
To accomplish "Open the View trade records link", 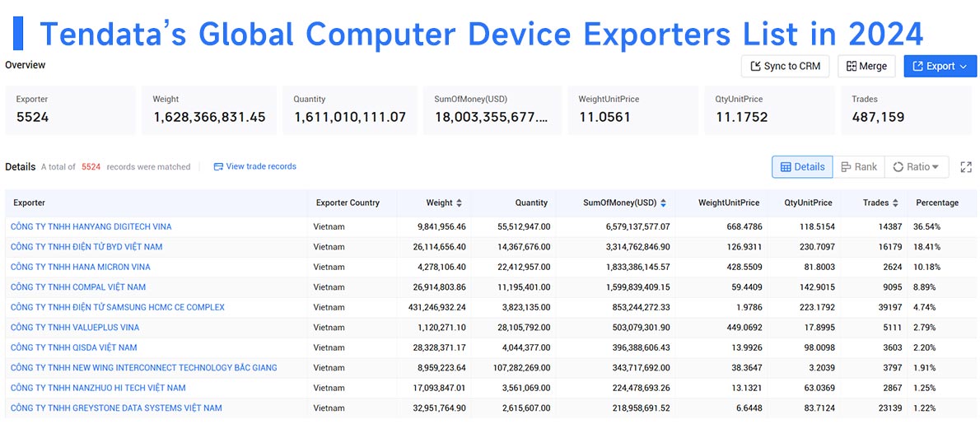I will click(255, 167).
